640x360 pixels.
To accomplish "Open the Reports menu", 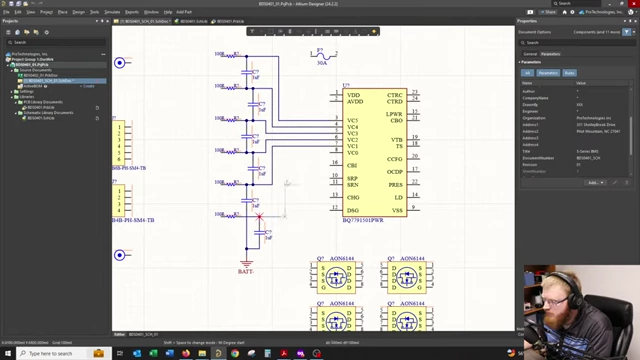I will point(132,12).
